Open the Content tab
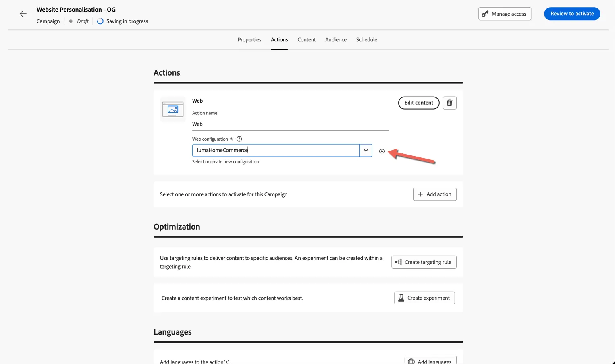Image resolution: width=615 pixels, height=364 pixels. point(306,39)
